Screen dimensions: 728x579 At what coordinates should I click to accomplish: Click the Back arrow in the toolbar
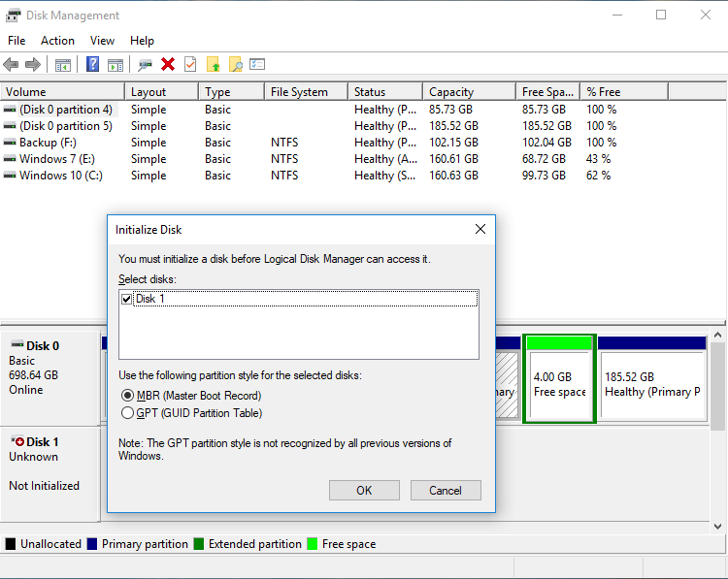pos(11,65)
